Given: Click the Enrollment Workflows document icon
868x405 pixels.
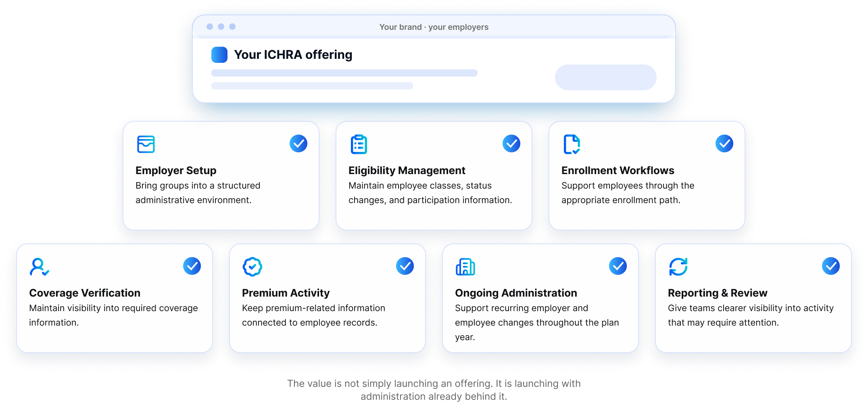Looking at the screenshot, I should tap(572, 144).
